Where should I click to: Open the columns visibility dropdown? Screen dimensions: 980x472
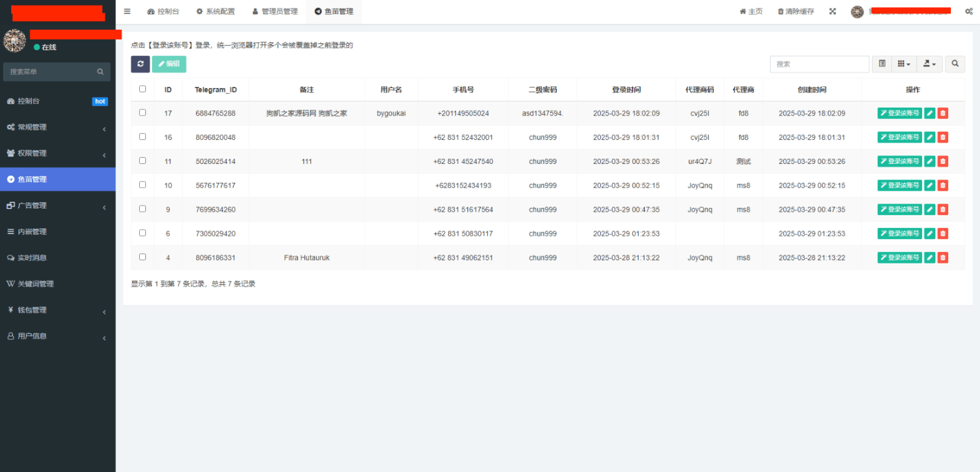point(904,64)
